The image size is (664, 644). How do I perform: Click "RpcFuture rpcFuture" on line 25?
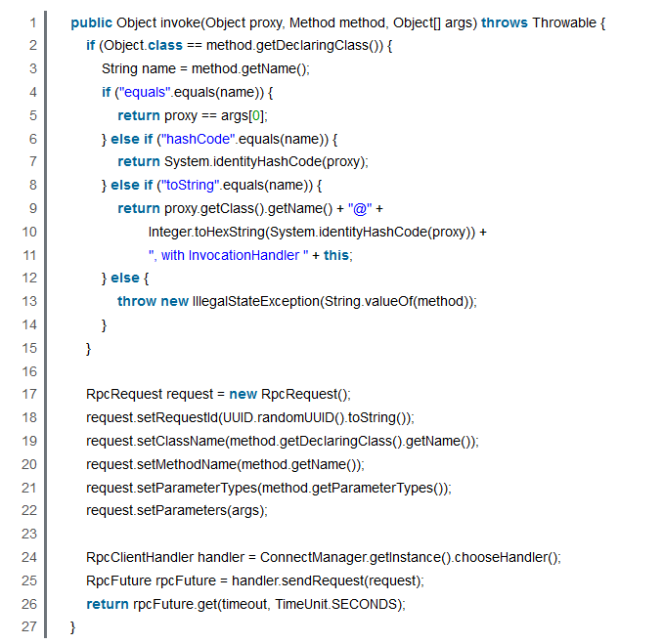(x=151, y=580)
